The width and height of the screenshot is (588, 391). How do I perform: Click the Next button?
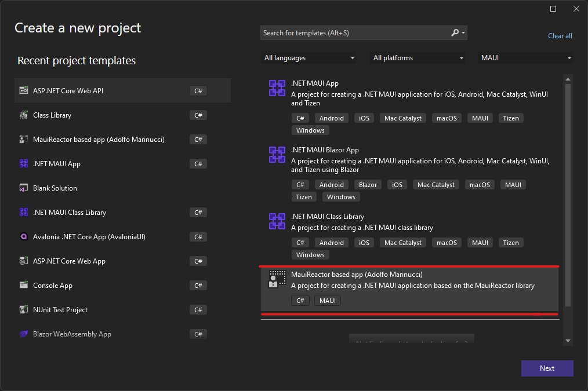547,368
